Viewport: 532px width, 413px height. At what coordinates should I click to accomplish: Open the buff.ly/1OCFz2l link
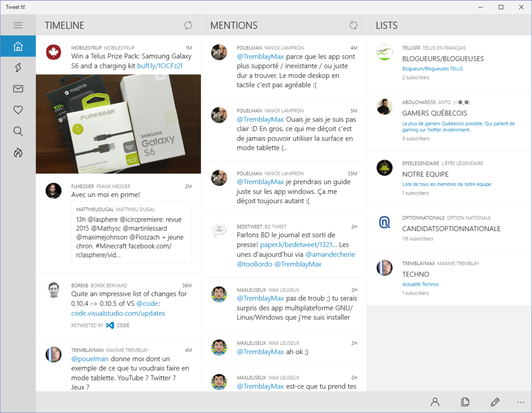pos(160,66)
